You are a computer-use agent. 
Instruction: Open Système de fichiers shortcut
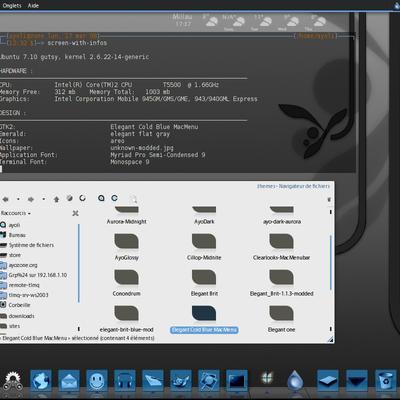click(x=27, y=245)
